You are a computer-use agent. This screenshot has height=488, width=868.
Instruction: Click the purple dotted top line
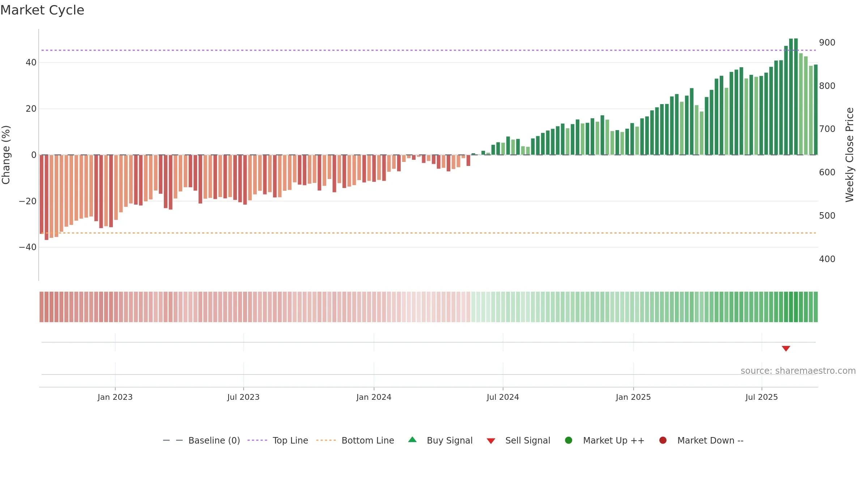coord(429,50)
